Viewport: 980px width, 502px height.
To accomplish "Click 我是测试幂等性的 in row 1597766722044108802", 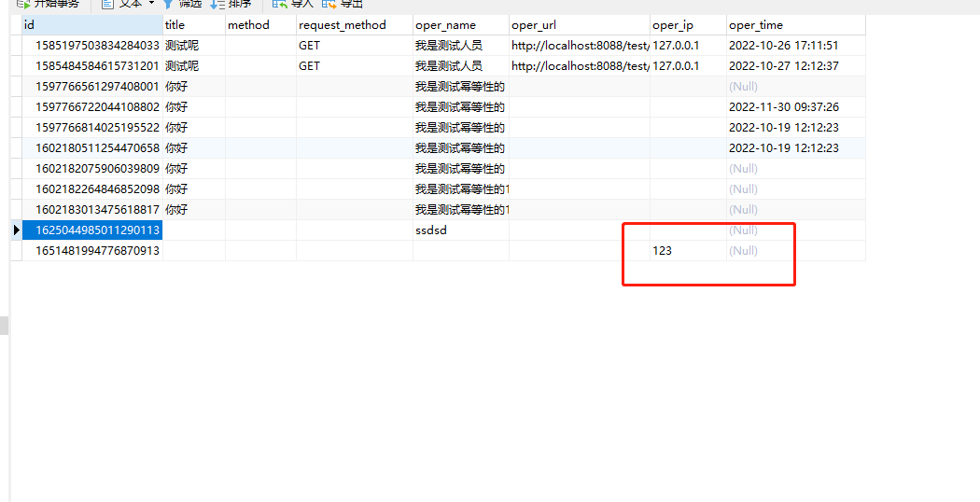I will tap(461, 107).
